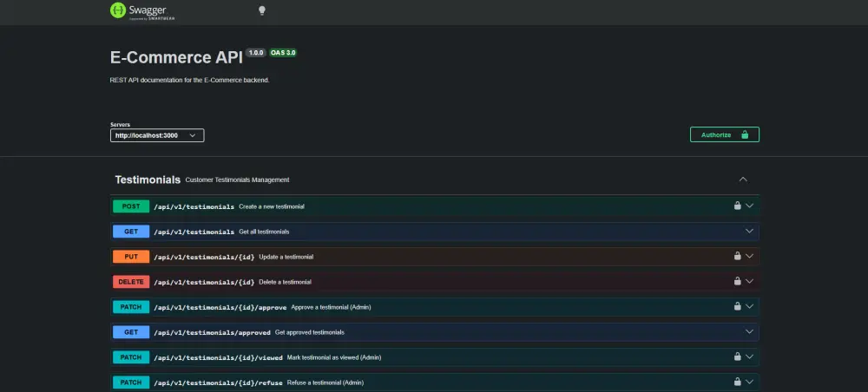
Task: Click 'Mark testimonial as viewed (Admin)' text
Action: (334, 357)
